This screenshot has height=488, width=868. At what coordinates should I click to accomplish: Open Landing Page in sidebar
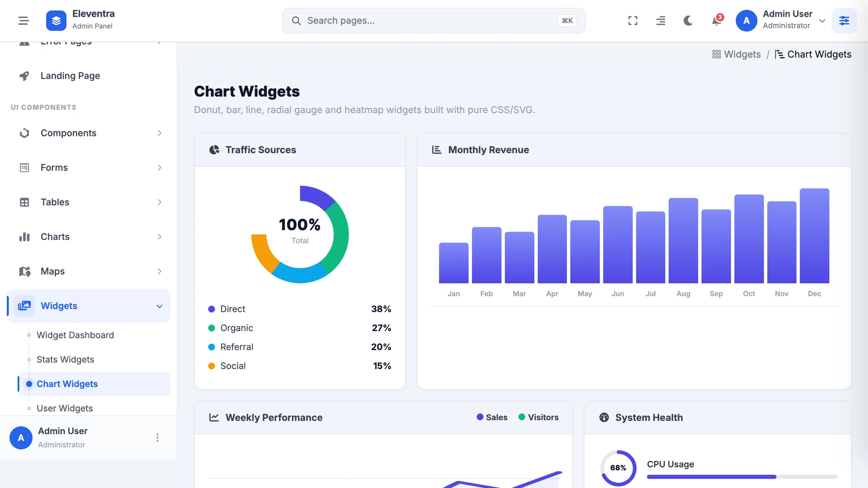(x=88, y=76)
